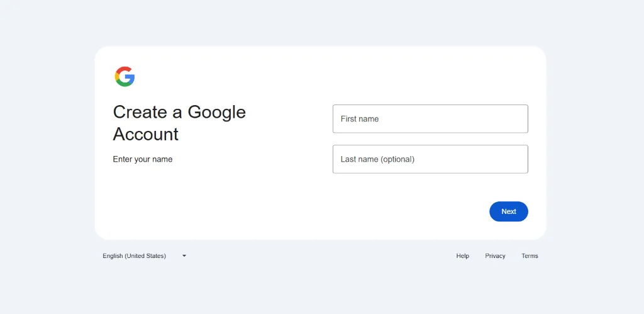Click the "Enter your name" subtitle text

pos(143,159)
